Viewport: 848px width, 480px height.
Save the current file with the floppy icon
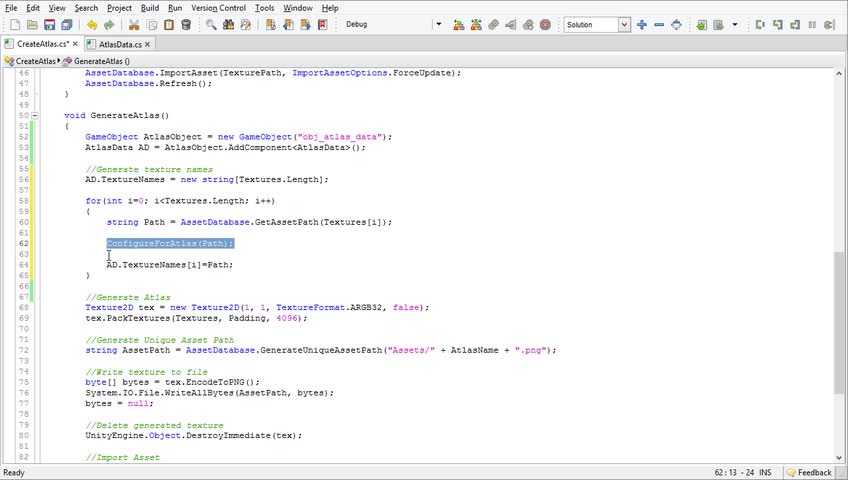point(50,25)
